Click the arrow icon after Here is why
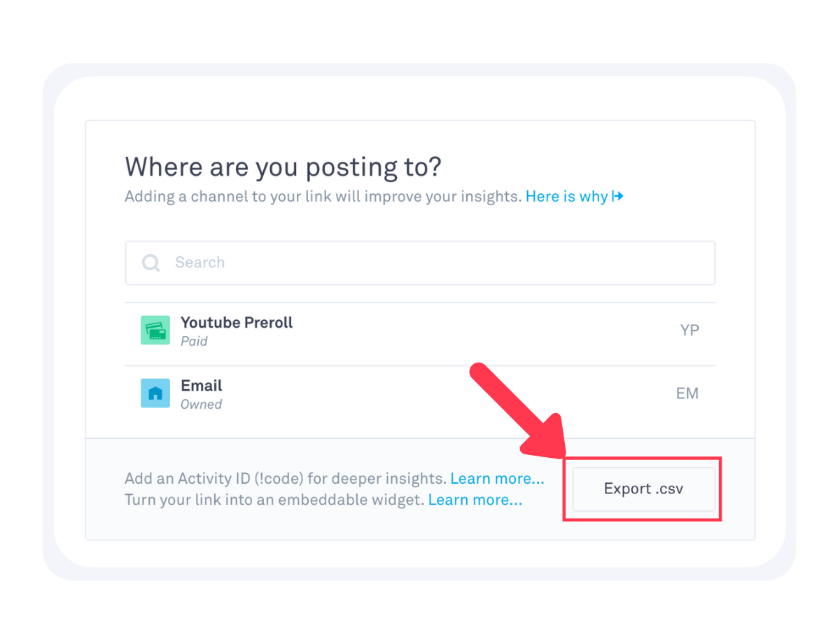840x644 pixels. [617, 197]
